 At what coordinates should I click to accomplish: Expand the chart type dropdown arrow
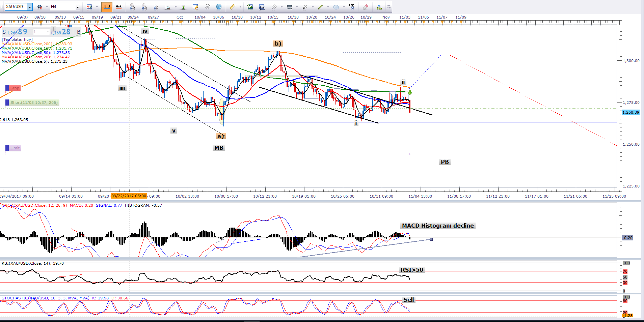click(97, 7)
